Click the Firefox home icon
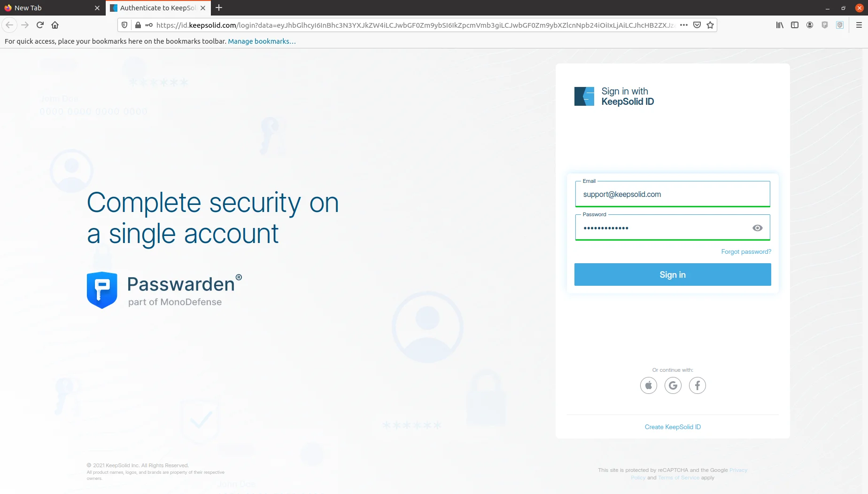868x494 pixels. (x=55, y=25)
